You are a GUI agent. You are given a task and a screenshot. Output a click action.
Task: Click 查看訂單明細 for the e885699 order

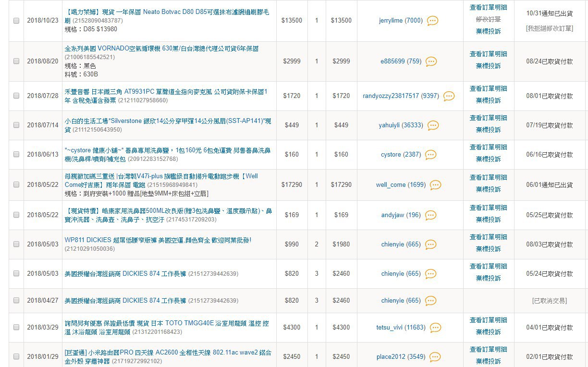488,54
